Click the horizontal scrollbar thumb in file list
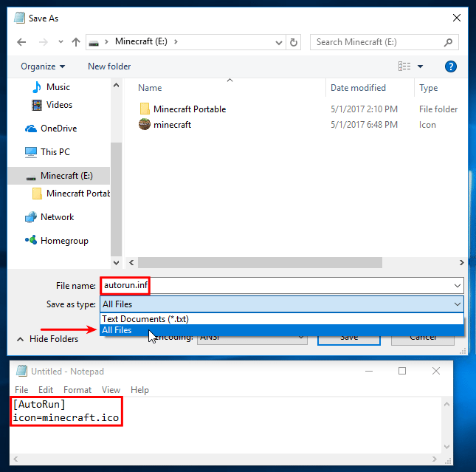 pyautogui.click(x=260, y=263)
